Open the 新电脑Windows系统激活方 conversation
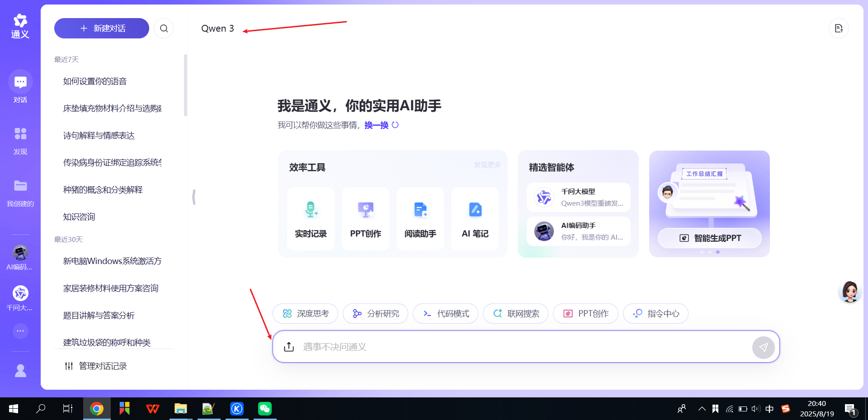Viewport: 868px width, 420px height. click(113, 261)
